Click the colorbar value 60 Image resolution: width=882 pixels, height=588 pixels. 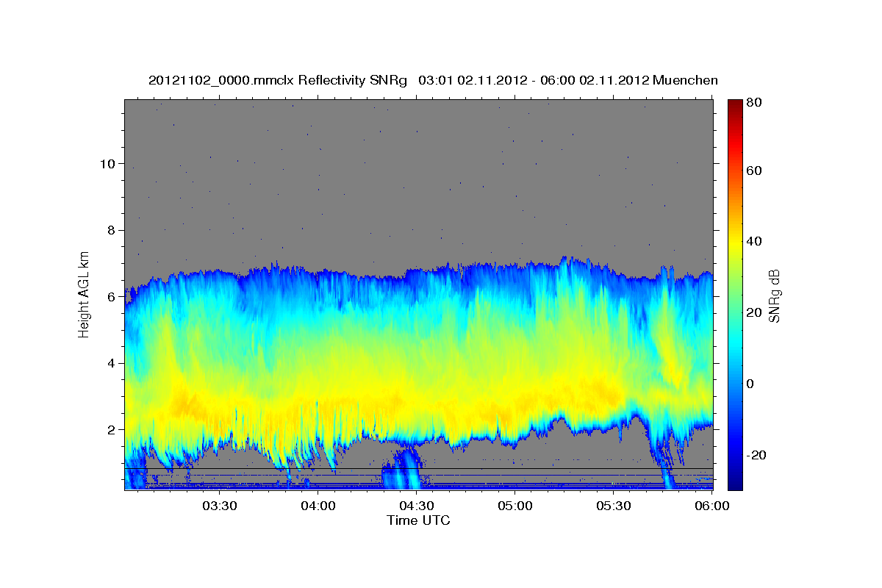pos(756,171)
